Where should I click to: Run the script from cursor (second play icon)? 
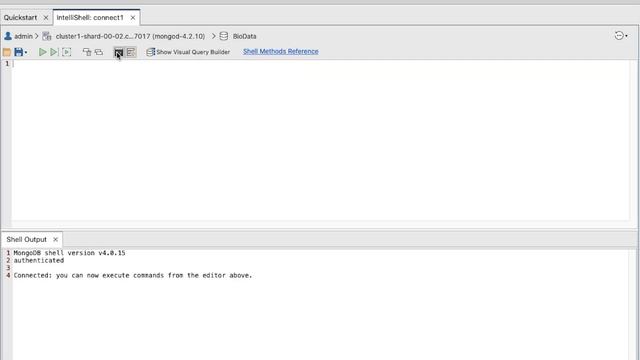[x=54, y=52]
